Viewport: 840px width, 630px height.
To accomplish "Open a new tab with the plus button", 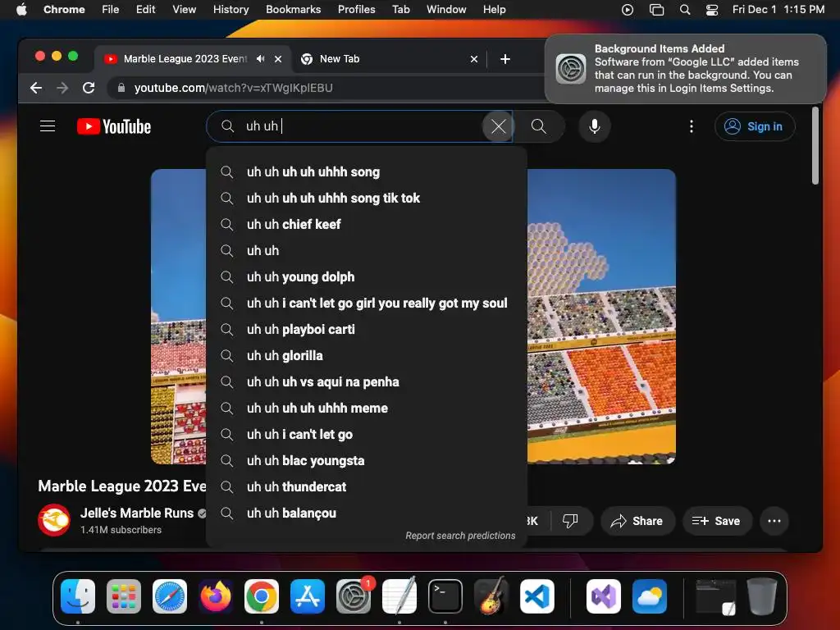I will pyautogui.click(x=504, y=59).
